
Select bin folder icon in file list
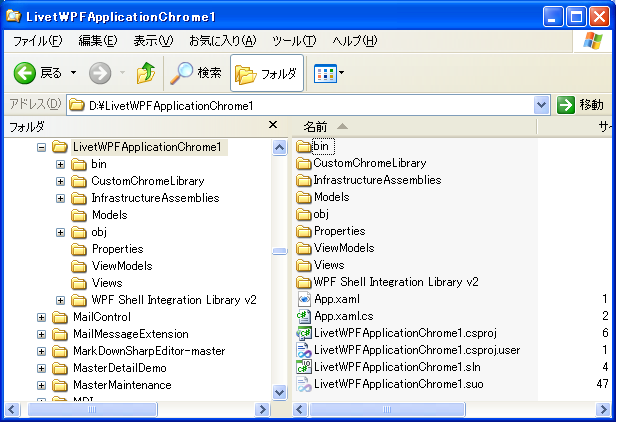click(x=303, y=147)
